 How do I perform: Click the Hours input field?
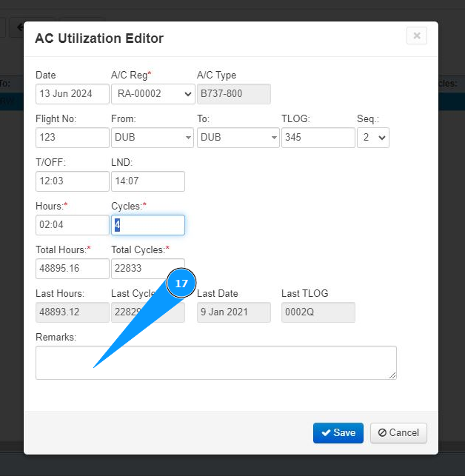click(72, 225)
